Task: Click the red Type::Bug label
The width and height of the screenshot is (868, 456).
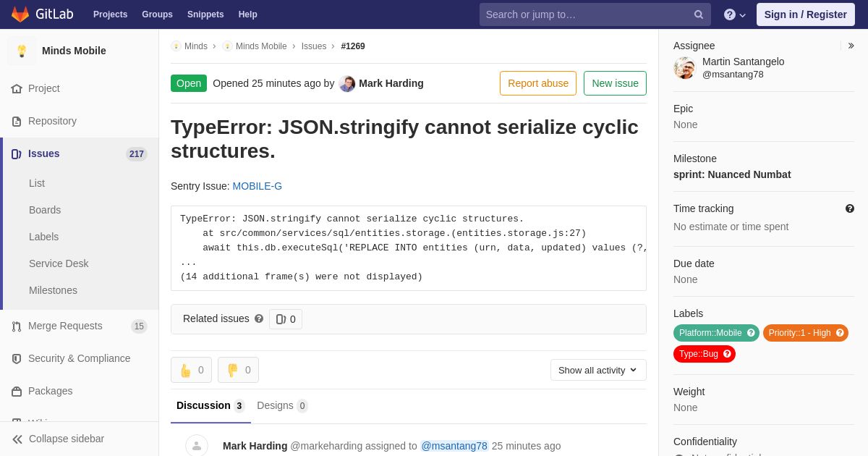Action: (x=705, y=354)
